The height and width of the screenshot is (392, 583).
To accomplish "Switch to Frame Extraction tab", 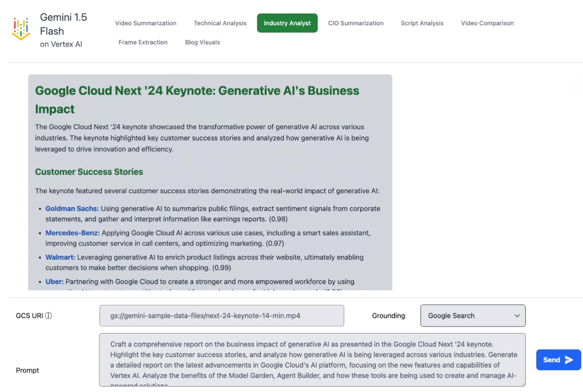I will click(143, 42).
